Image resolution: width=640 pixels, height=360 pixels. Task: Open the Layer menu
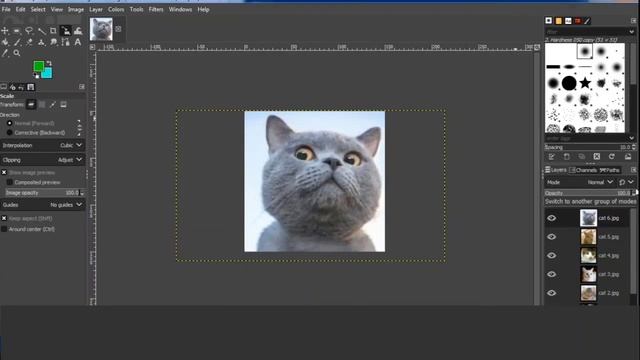point(96,9)
